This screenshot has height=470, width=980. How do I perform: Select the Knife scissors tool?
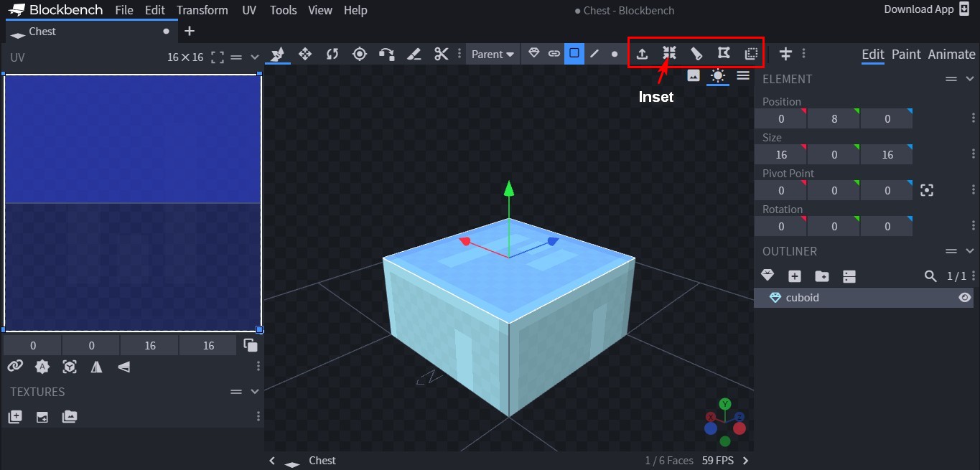[x=441, y=54]
